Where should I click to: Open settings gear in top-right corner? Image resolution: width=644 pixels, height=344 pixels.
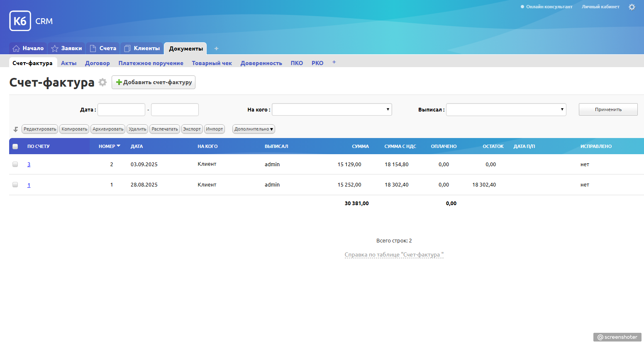(632, 7)
